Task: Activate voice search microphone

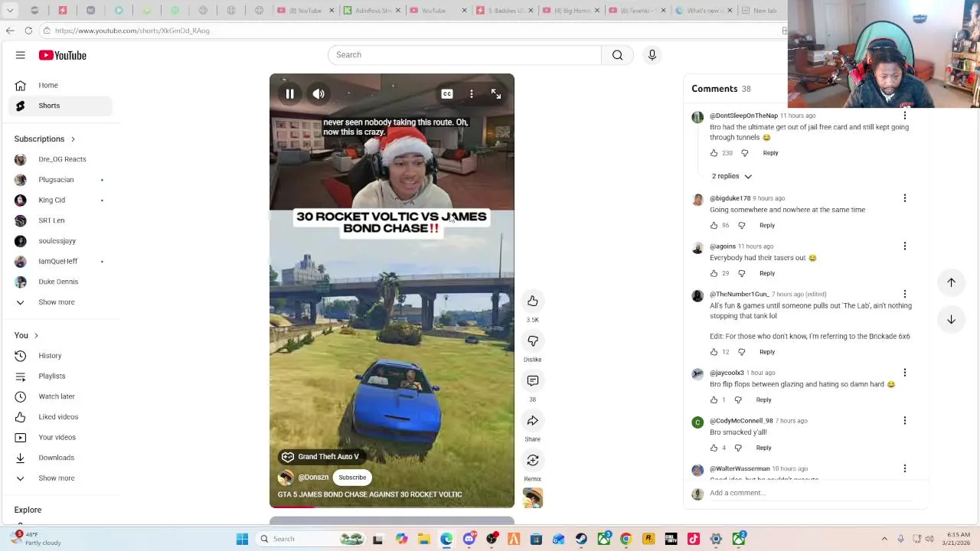Action: 652,55
